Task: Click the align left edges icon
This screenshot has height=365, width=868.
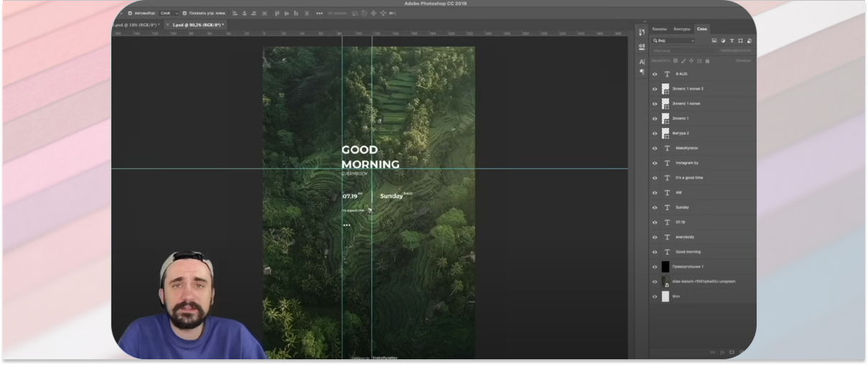Action: pyautogui.click(x=235, y=13)
